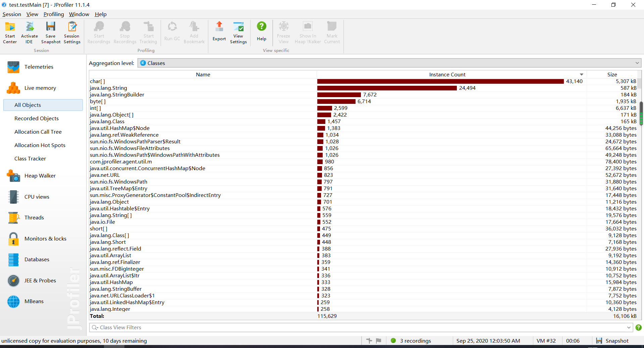
Task: Click the Freeze View icon
Action: pyautogui.click(x=283, y=32)
